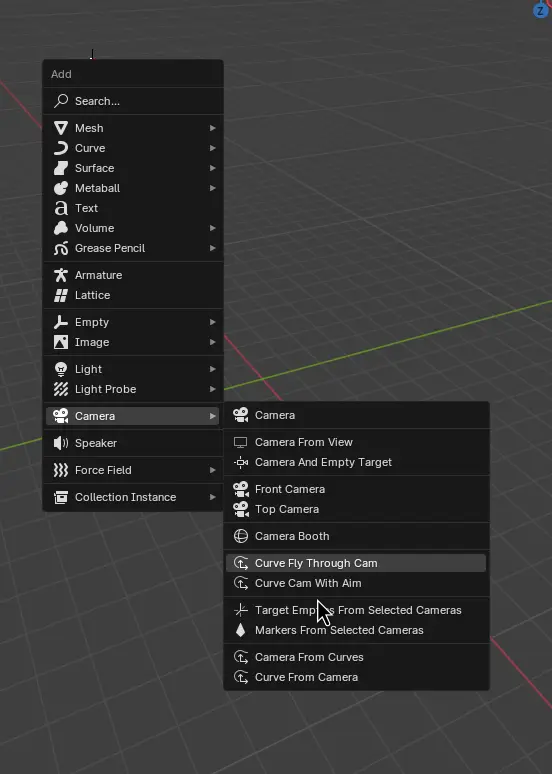Click the Metaball icon
Viewport: 552px width, 774px height.
pos(61,188)
